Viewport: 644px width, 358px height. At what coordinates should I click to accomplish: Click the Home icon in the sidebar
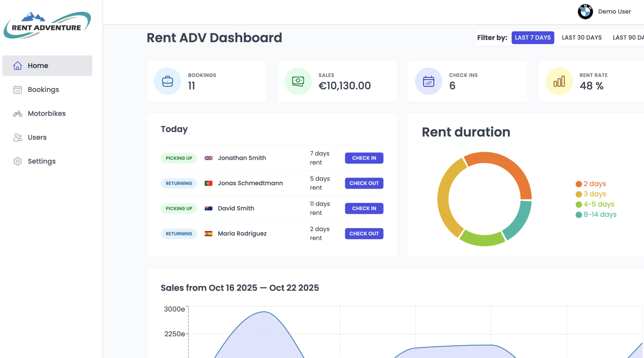17,66
